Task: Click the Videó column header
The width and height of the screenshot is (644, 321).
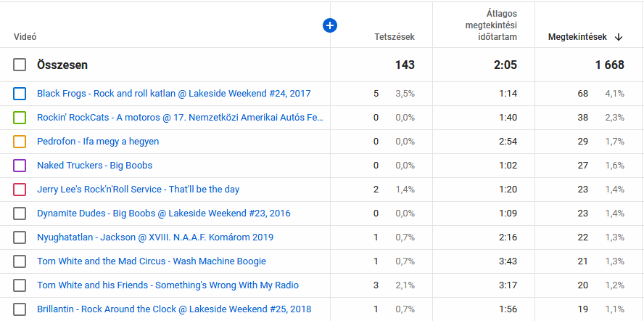Action: 25,37
